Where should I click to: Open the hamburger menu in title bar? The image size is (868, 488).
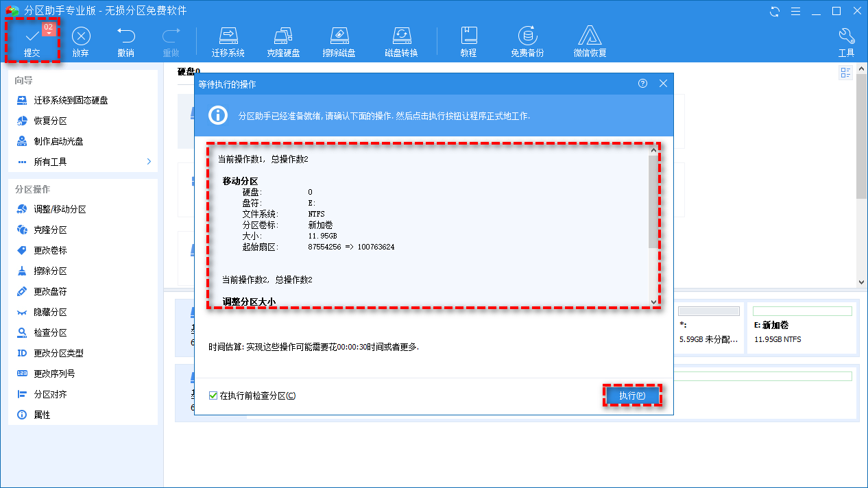click(x=797, y=11)
